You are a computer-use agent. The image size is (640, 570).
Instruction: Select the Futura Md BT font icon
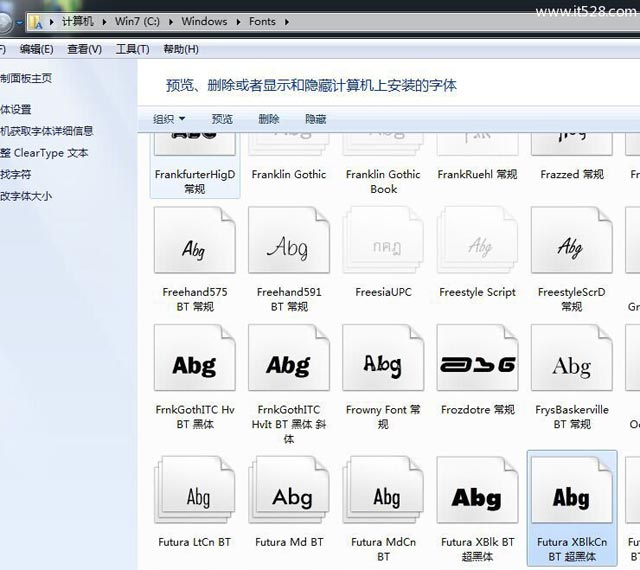click(x=289, y=490)
